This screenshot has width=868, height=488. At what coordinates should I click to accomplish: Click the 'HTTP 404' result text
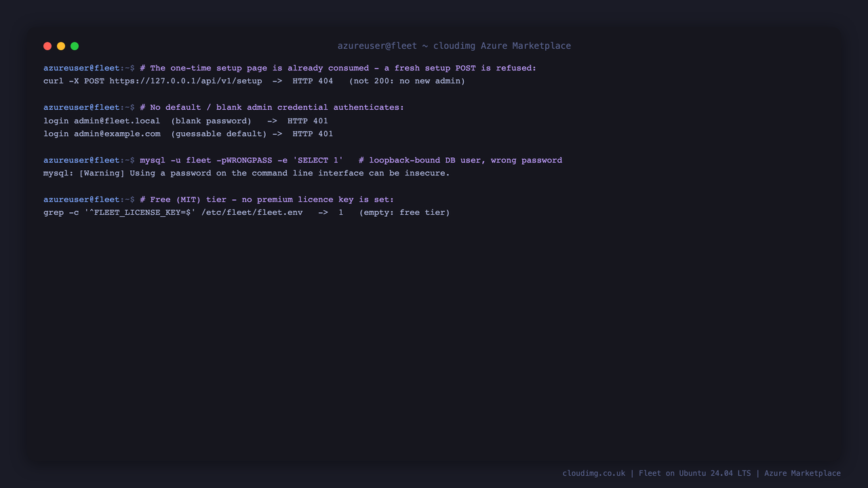(x=313, y=81)
